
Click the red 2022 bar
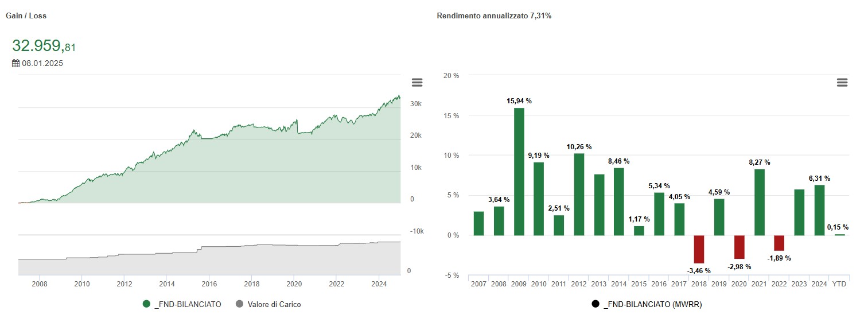[x=779, y=243]
